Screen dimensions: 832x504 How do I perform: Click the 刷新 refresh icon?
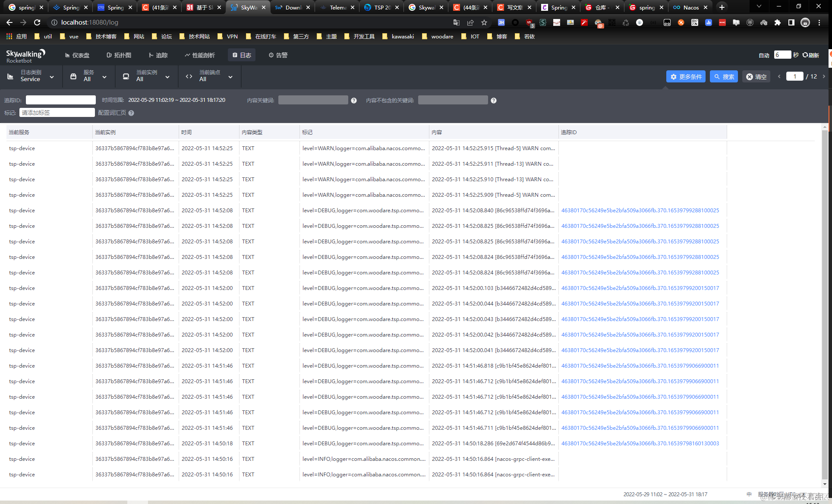[x=805, y=55]
